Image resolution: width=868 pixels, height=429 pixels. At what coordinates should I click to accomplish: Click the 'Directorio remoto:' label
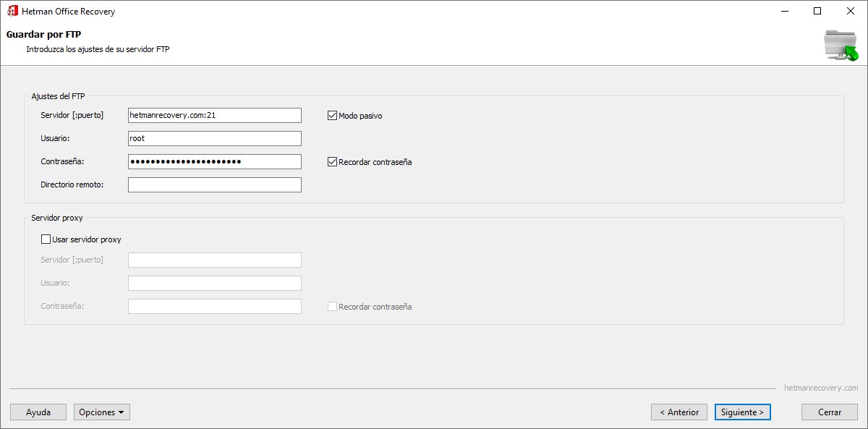[72, 185]
